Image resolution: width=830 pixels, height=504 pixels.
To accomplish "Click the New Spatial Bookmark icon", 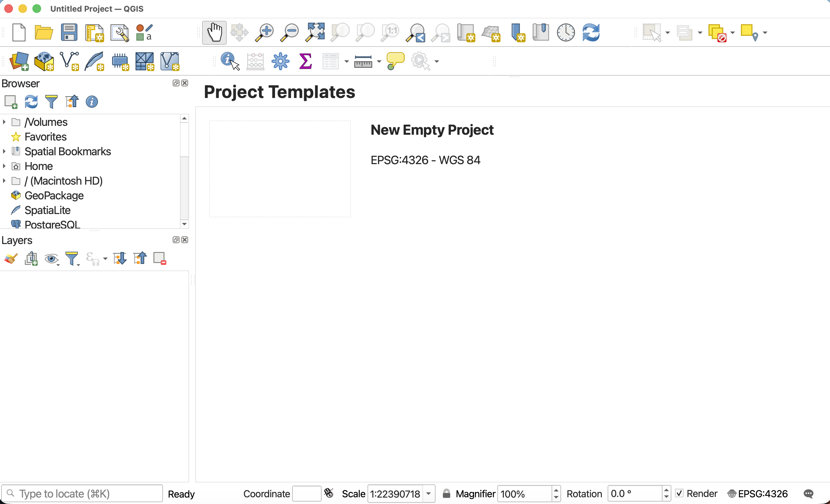I will [518, 33].
